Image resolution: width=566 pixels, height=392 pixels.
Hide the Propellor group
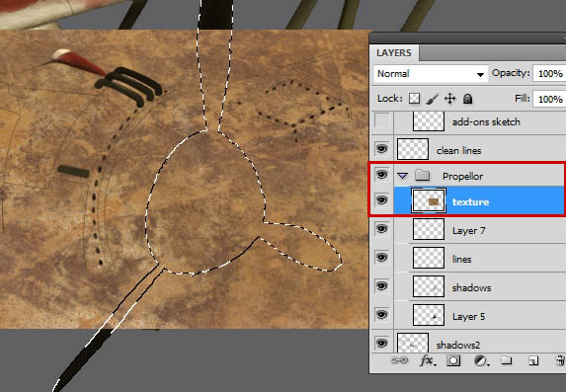(x=381, y=175)
